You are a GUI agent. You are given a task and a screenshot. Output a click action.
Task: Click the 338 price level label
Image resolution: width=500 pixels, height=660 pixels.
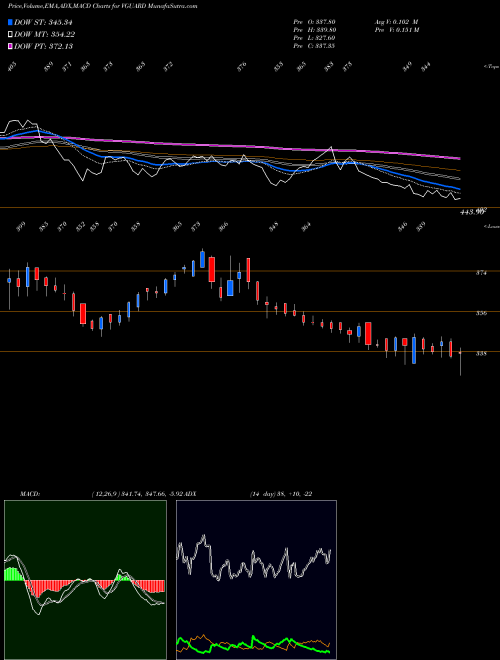point(481,354)
